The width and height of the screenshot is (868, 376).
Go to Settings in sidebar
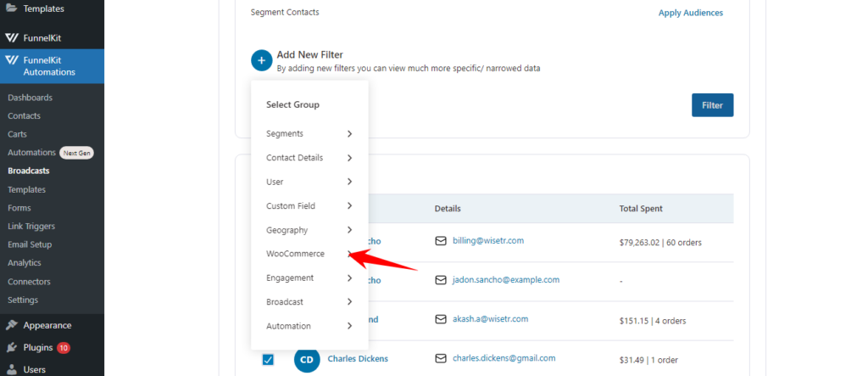pos(23,300)
